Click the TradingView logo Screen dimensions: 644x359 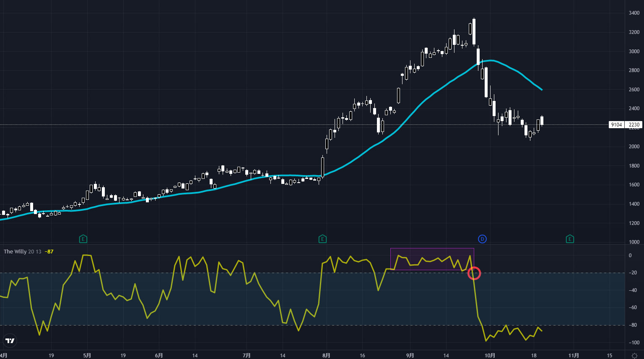click(10, 341)
